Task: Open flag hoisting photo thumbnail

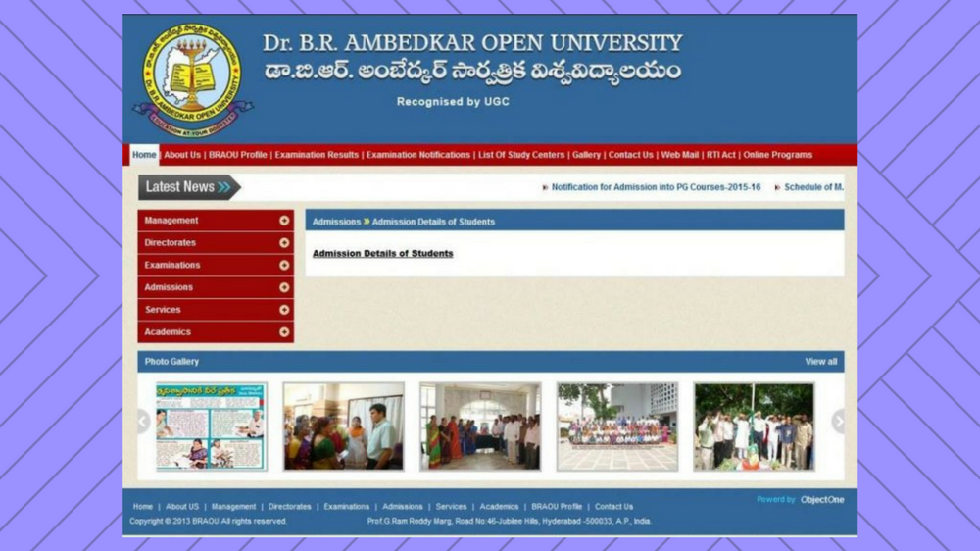Action: coord(754,426)
